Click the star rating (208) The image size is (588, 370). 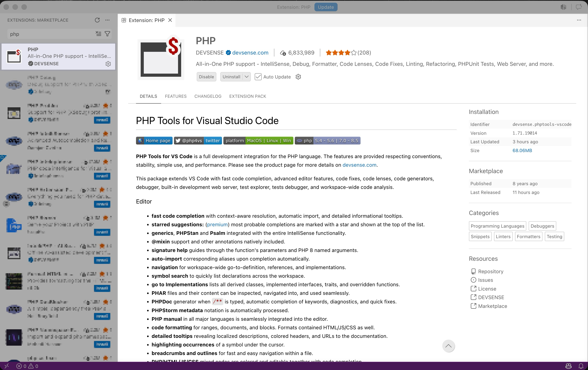coord(348,53)
